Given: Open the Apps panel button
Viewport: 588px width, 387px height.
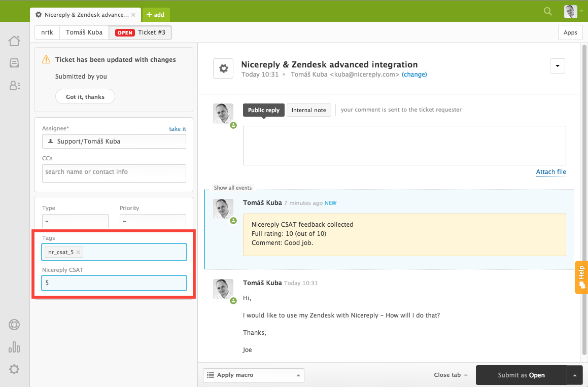Looking at the screenshot, I should point(570,32).
